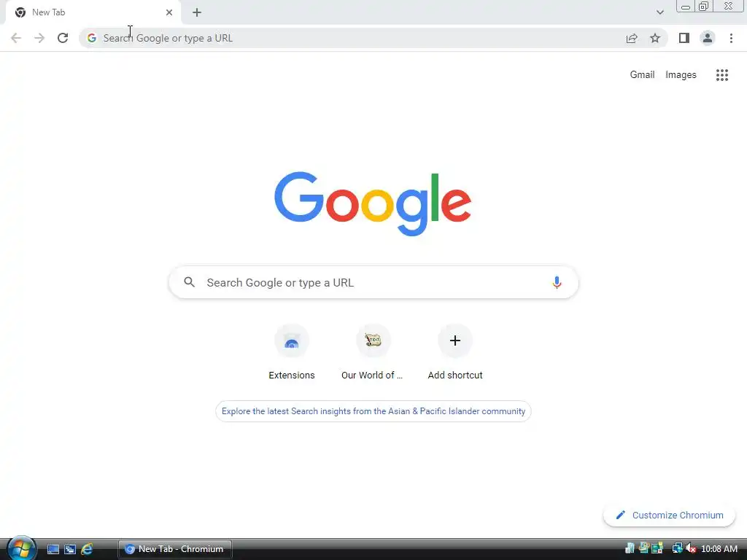The width and height of the screenshot is (747, 560).
Task: Open the Google apps grid
Action: click(x=722, y=75)
